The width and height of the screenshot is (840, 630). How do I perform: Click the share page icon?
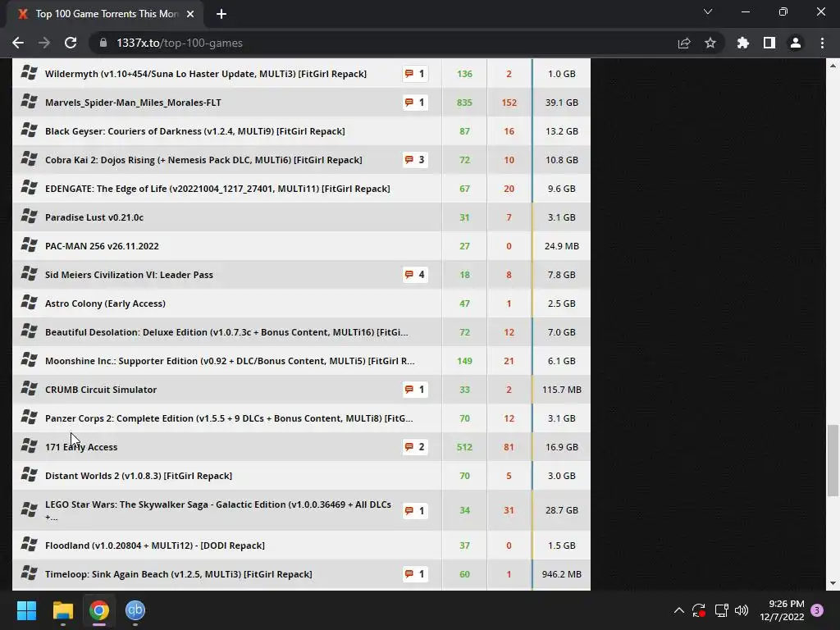[x=684, y=43]
